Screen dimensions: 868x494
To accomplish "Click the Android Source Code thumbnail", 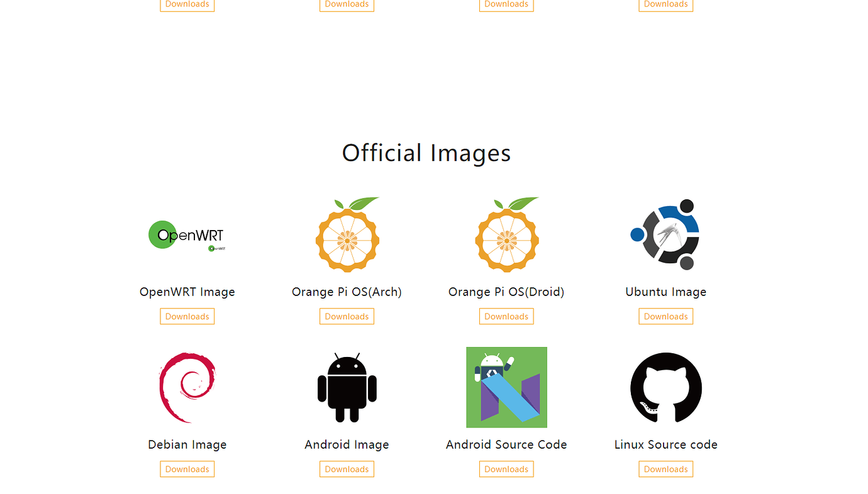I will pos(506,387).
